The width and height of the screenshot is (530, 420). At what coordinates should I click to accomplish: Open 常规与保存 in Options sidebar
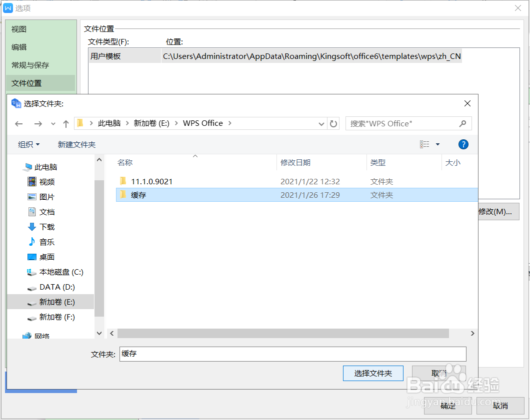click(30, 65)
